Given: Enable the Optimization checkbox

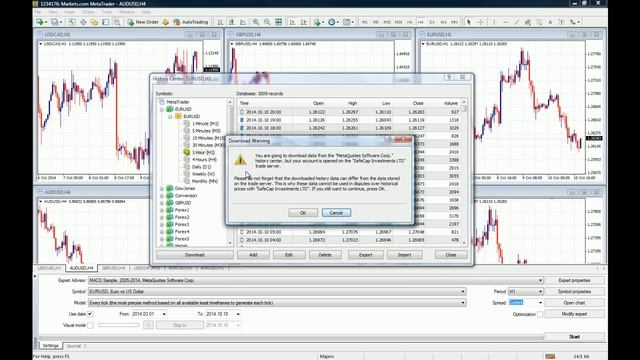Looking at the screenshot, I should pyautogui.click(x=540, y=314).
